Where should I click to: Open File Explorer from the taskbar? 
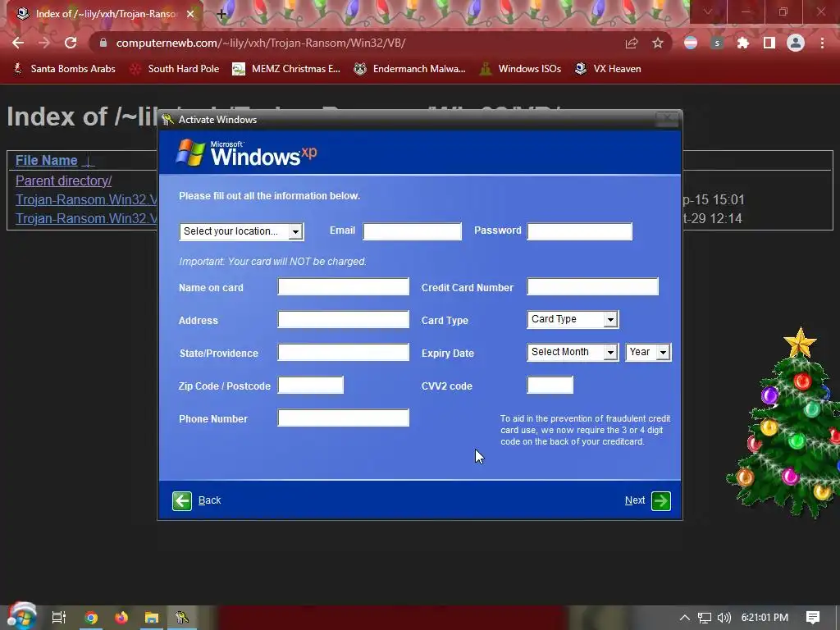152,618
